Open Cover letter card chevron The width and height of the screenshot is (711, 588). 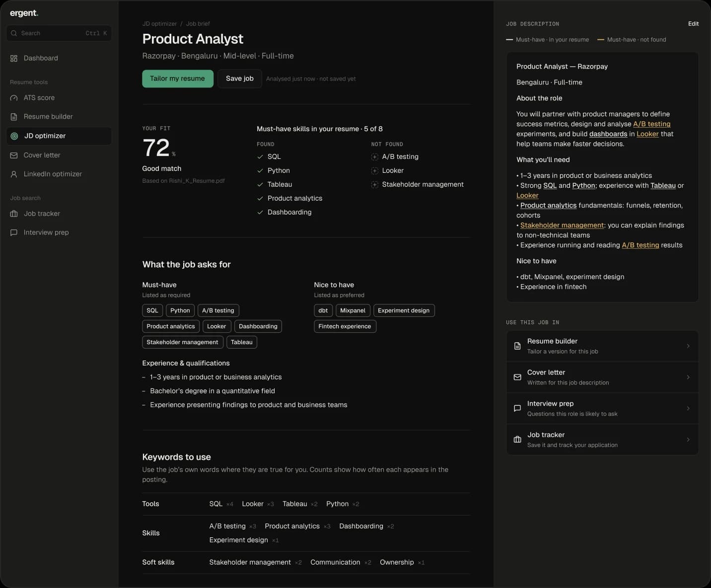point(688,377)
